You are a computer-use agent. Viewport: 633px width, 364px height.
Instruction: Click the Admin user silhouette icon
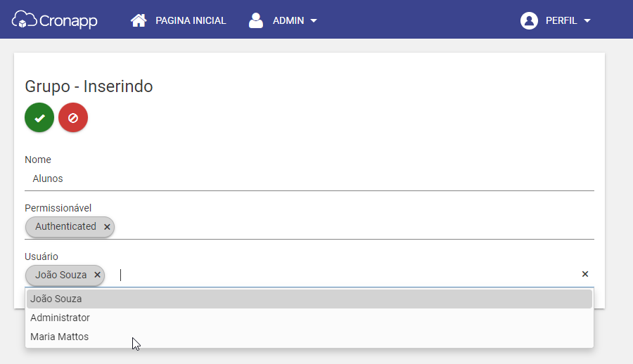256,20
